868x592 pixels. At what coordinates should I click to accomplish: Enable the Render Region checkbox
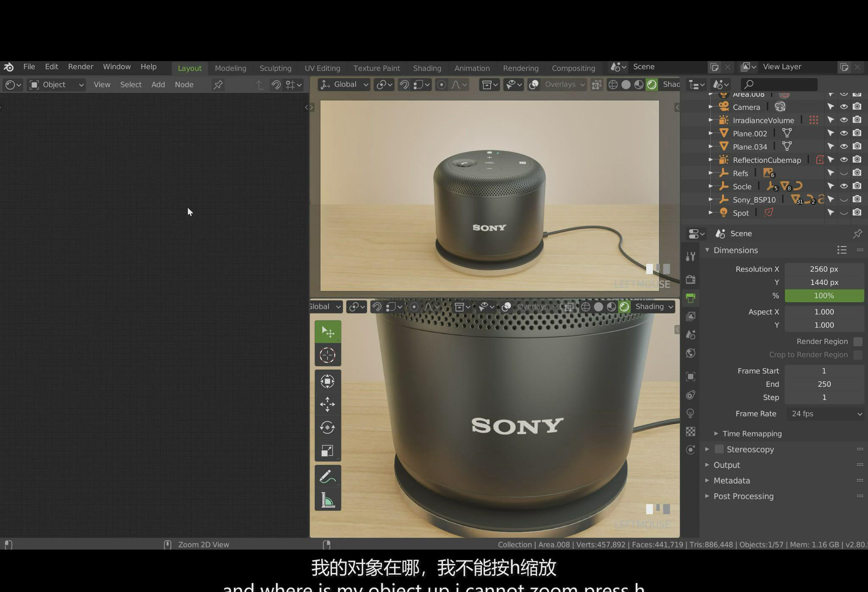click(x=858, y=341)
